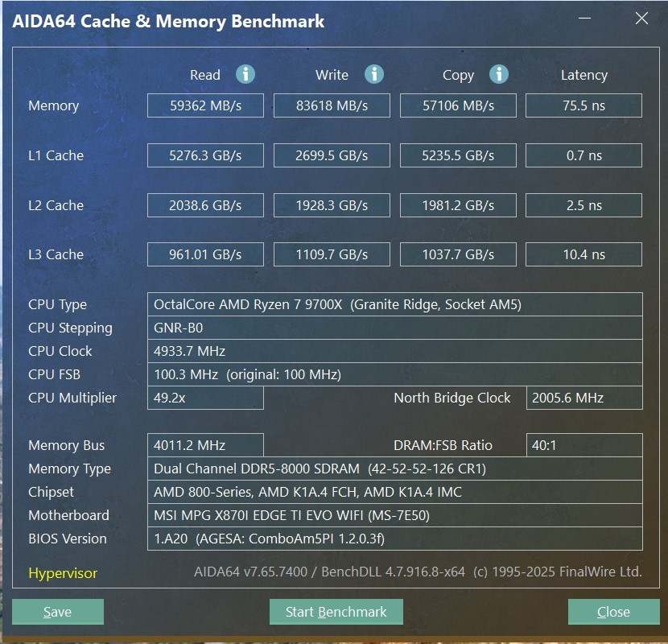Click the L1 Cache Read value box
This screenshot has width=668, height=644.
(x=205, y=155)
